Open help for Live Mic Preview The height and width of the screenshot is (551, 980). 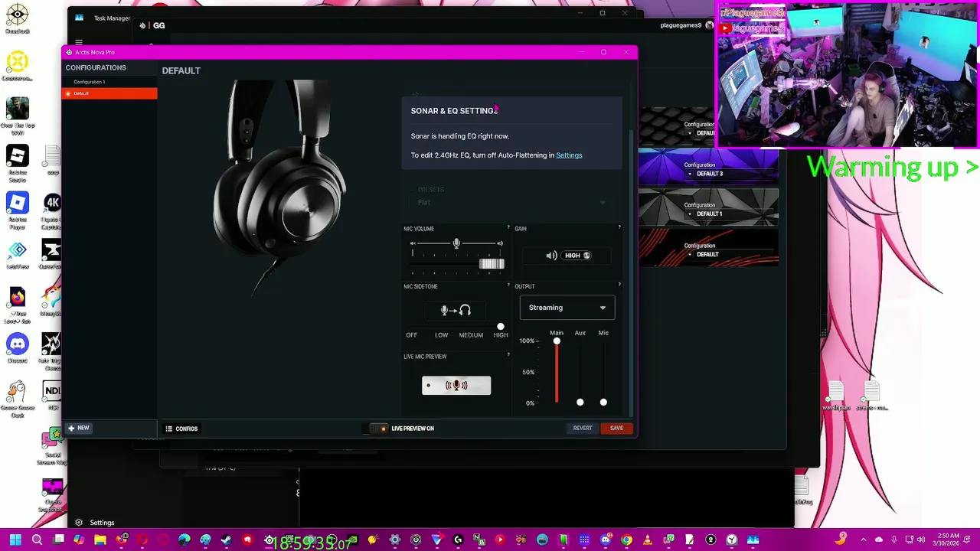(508, 354)
